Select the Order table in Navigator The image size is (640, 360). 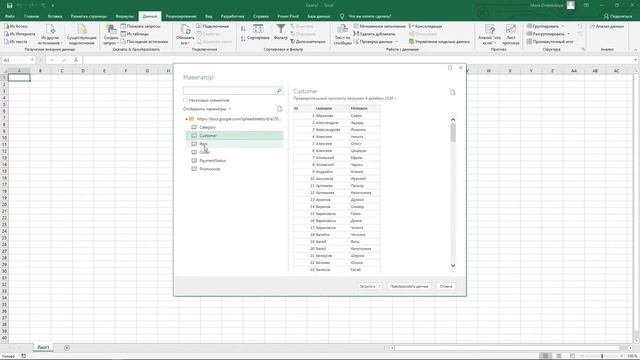(234, 152)
